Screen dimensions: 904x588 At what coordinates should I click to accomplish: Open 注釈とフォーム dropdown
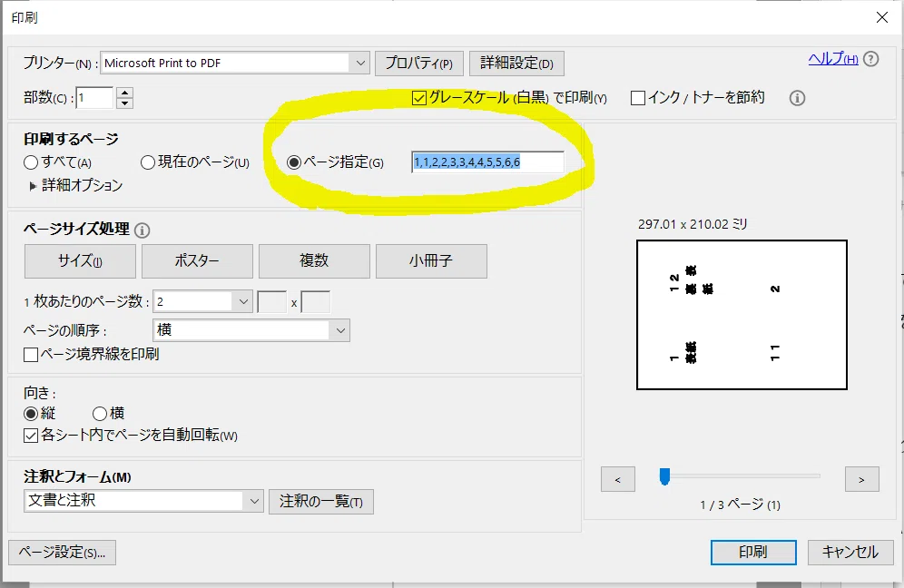[x=253, y=501]
